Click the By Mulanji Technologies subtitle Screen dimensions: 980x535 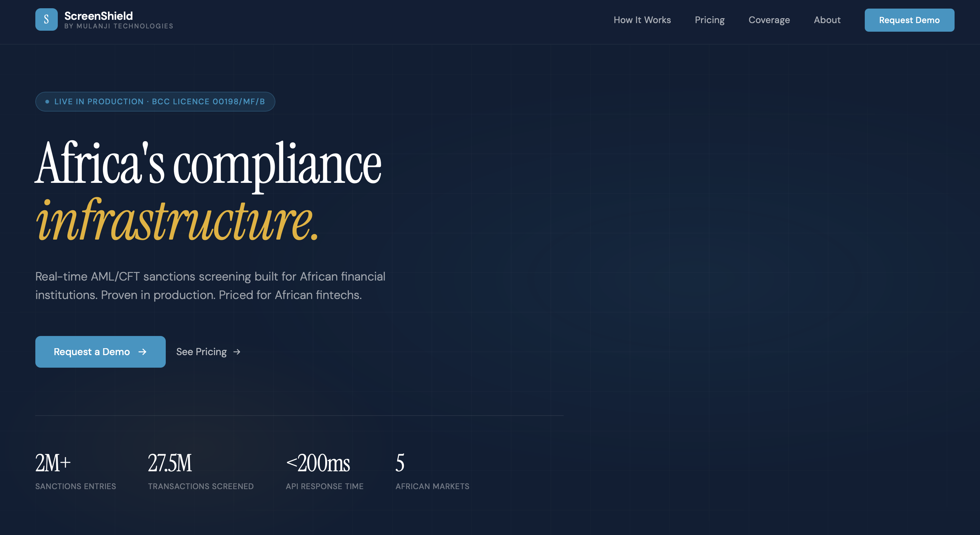tap(119, 26)
